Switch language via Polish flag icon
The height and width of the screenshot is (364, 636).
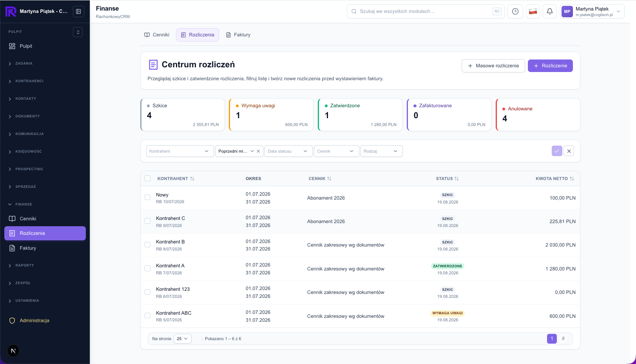[533, 11]
